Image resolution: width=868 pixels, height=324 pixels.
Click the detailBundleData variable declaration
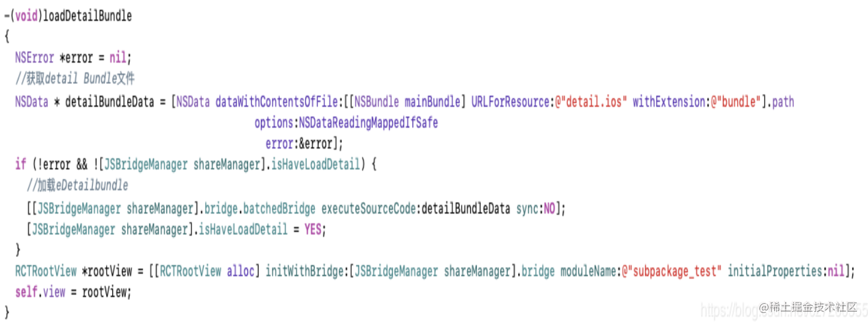click(x=109, y=101)
